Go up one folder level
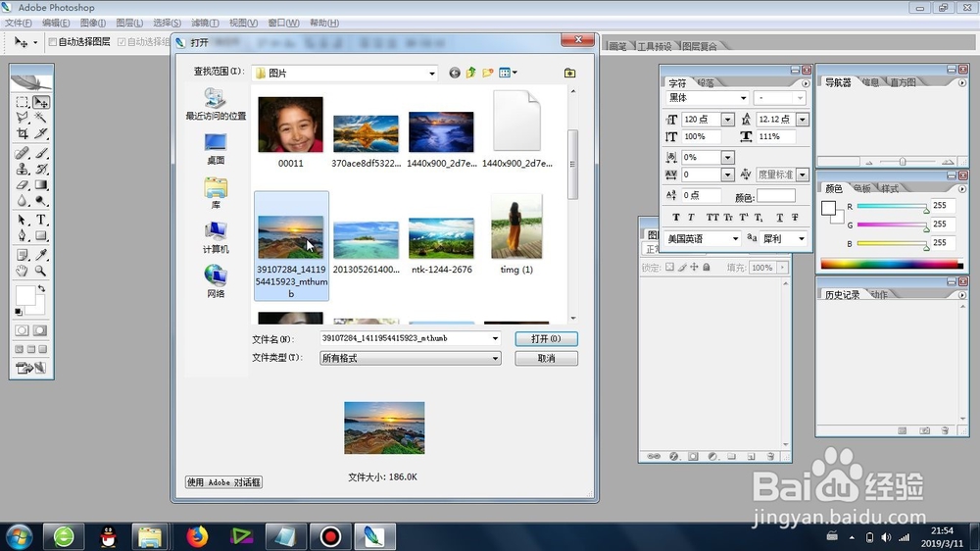This screenshot has width=980, height=551. pyautogui.click(x=470, y=73)
